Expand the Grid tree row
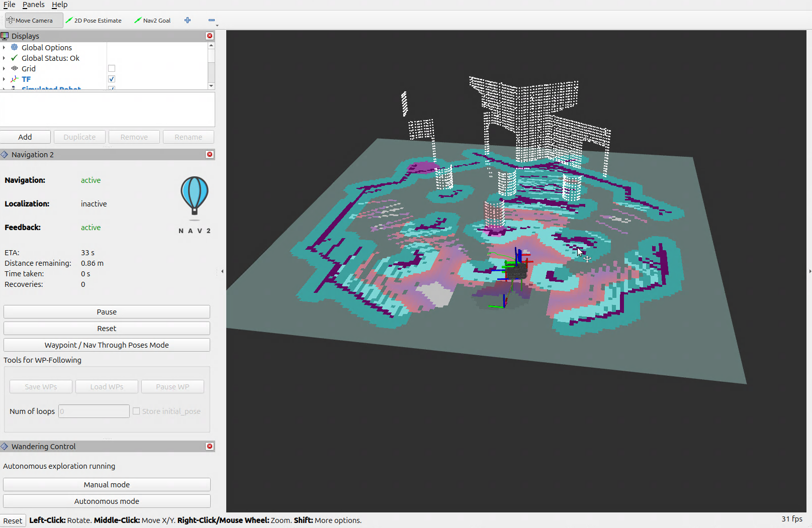The height and width of the screenshot is (528, 812). [4, 68]
